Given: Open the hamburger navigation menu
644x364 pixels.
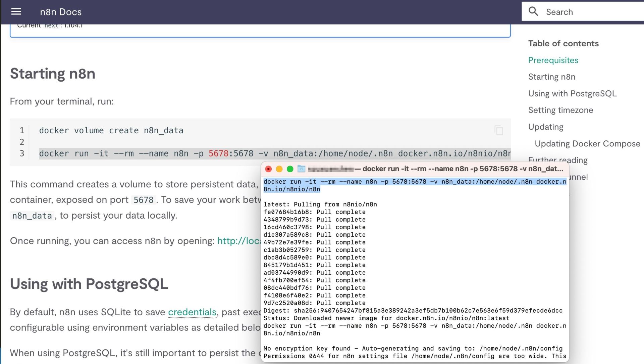Looking at the screenshot, I should [16, 12].
